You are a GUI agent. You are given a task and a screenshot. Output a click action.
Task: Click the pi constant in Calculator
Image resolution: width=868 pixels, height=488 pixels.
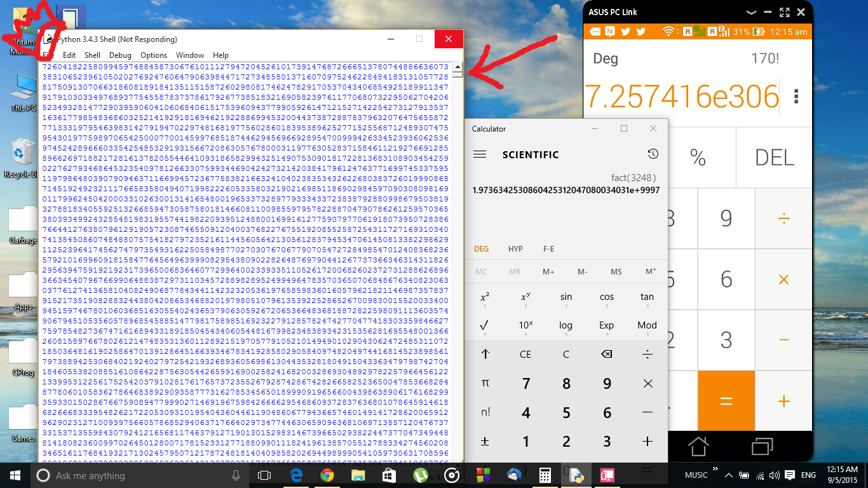(x=485, y=383)
